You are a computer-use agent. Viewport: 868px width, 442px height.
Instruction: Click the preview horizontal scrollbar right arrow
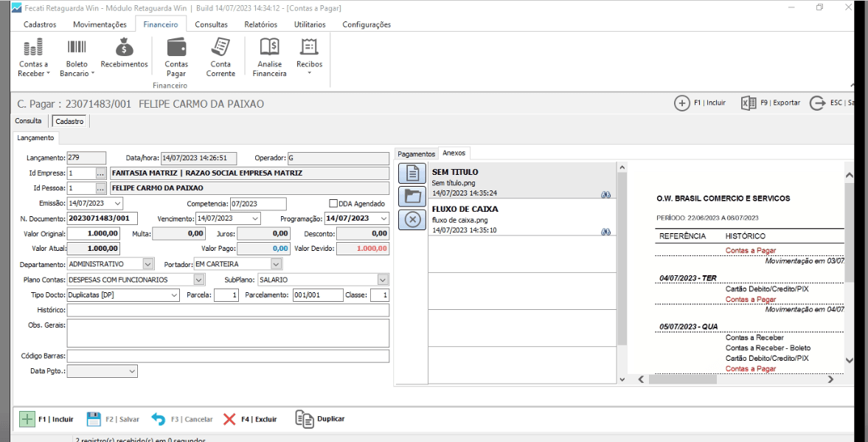coord(830,379)
